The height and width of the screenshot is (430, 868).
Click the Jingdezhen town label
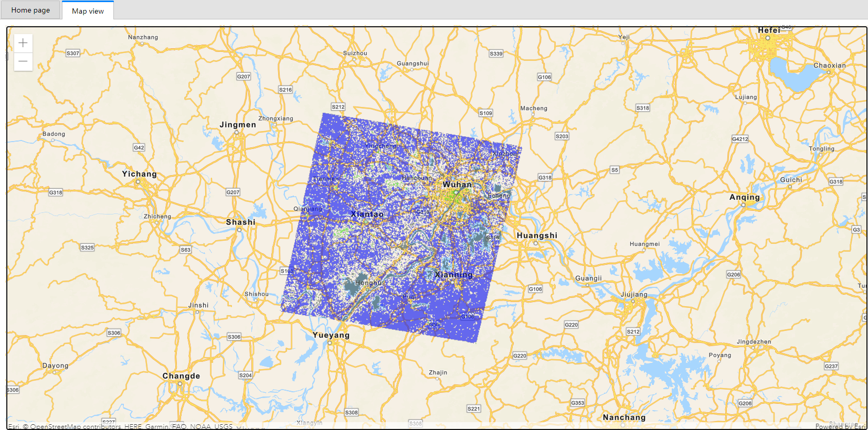(x=754, y=342)
